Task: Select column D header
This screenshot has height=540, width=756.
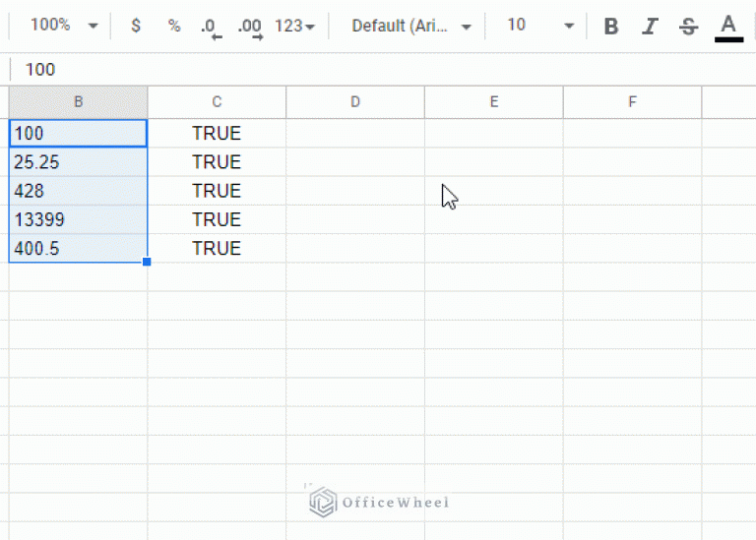Action: click(x=355, y=101)
